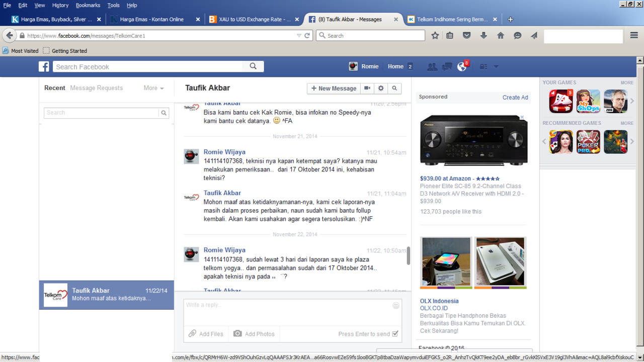The width and height of the screenshot is (644, 362).
Task: Show previous recommended games chevron
Action: click(544, 142)
